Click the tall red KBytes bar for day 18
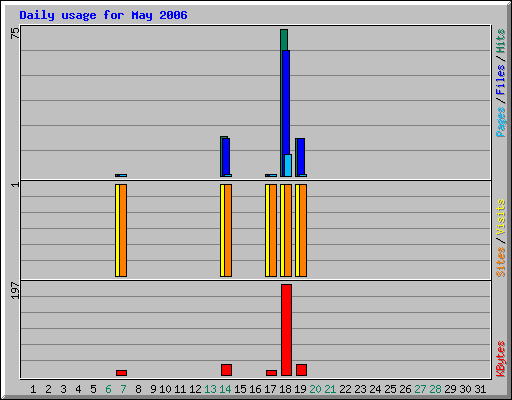 click(x=286, y=330)
